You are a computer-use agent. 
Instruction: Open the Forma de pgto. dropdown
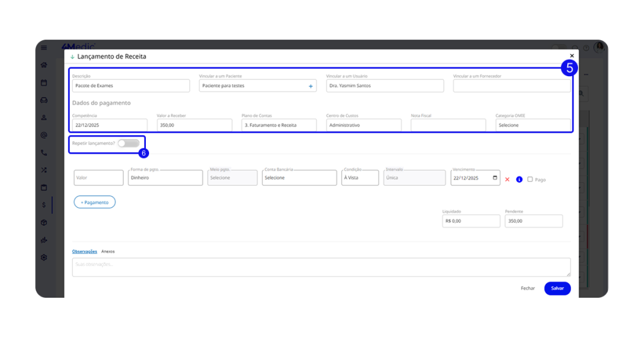pos(165,178)
